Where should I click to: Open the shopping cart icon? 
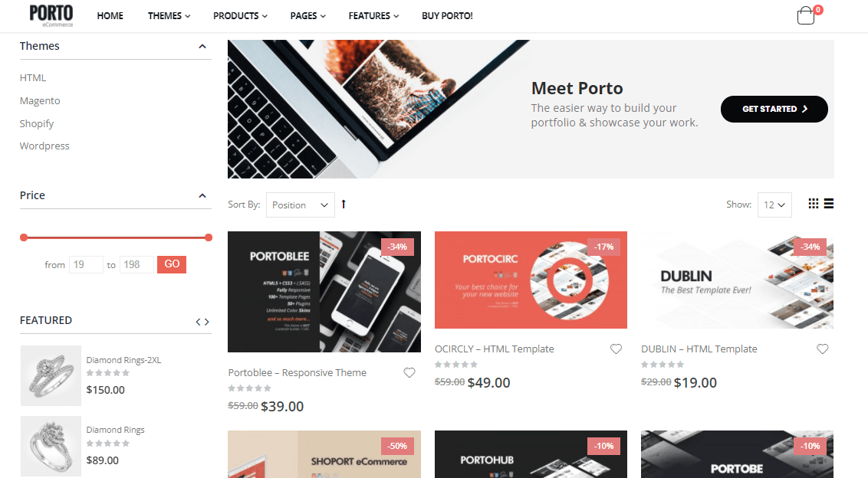806,15
